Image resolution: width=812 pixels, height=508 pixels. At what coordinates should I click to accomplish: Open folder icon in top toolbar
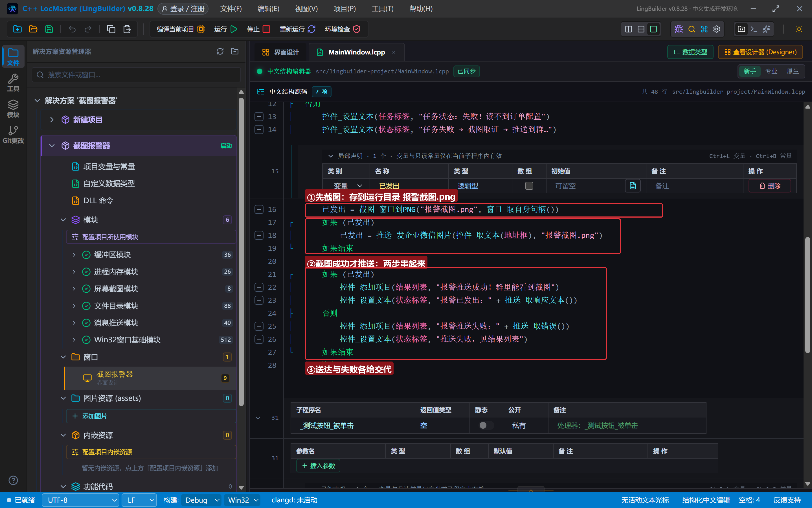click(x=33, y=29)
